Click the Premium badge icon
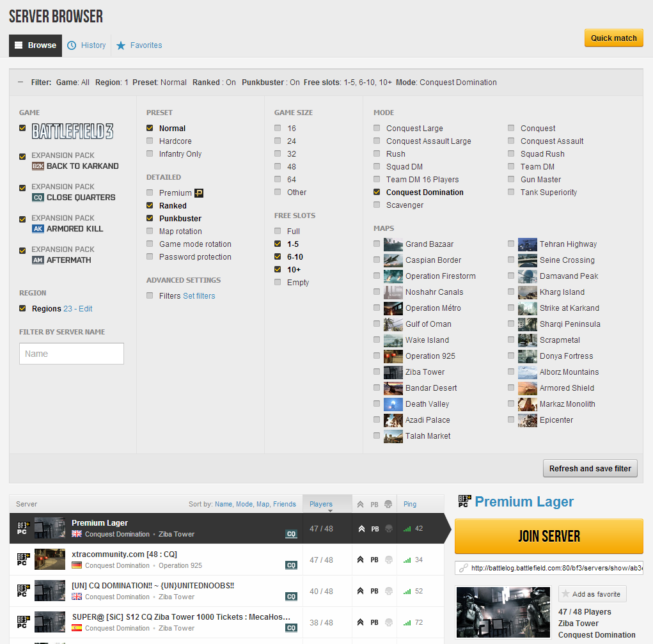653x644 pixels. 199,193
